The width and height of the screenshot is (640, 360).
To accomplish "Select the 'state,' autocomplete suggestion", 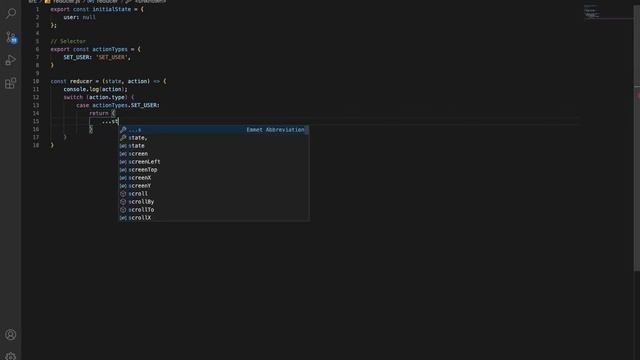I will (213, 138).
